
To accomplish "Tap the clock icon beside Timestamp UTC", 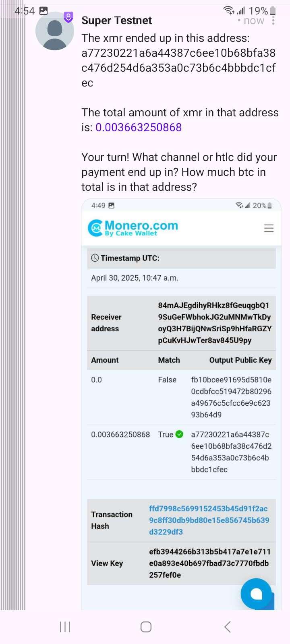I will click(x=95, y=258).
